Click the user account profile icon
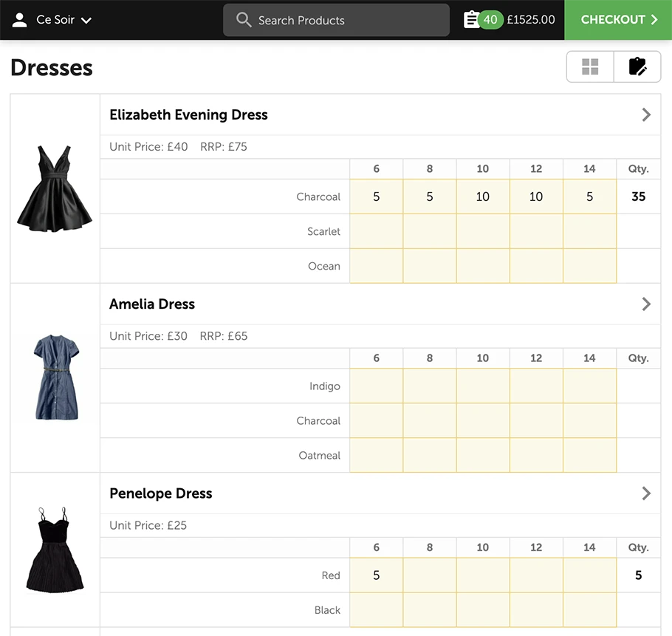 pos(20,20)
